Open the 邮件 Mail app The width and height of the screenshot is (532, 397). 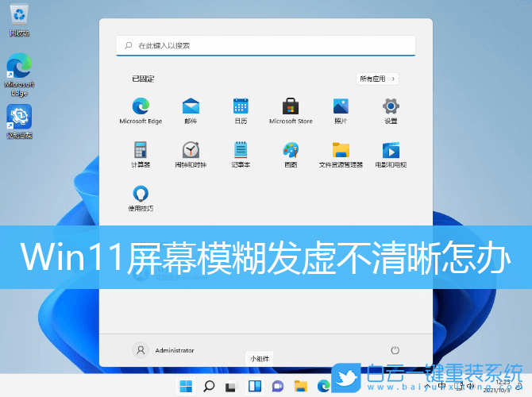[191, 110]
